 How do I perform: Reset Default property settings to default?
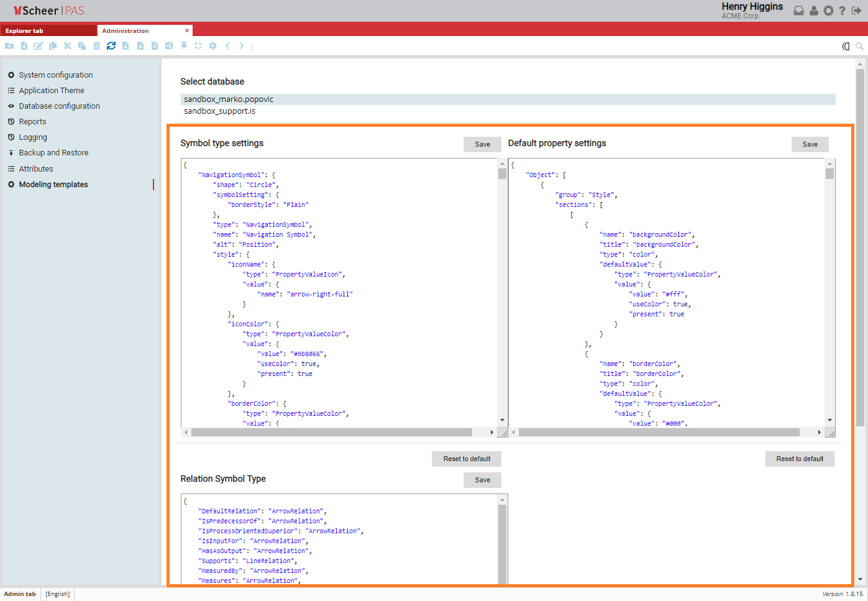[x=799, y=459]
